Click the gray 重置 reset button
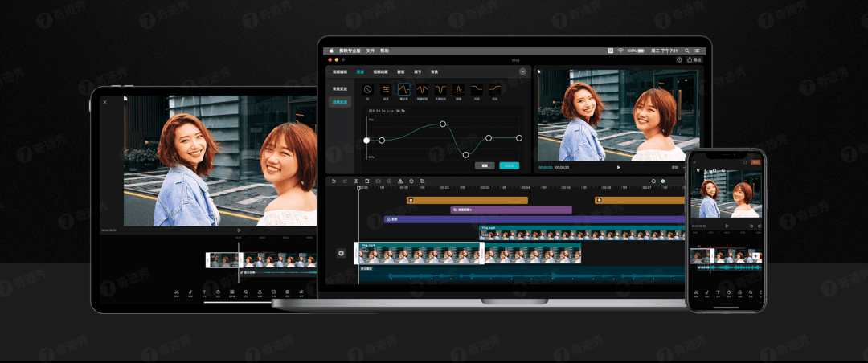Image resolution: width=868 pixels, height=363 pixels. (485, 165)
